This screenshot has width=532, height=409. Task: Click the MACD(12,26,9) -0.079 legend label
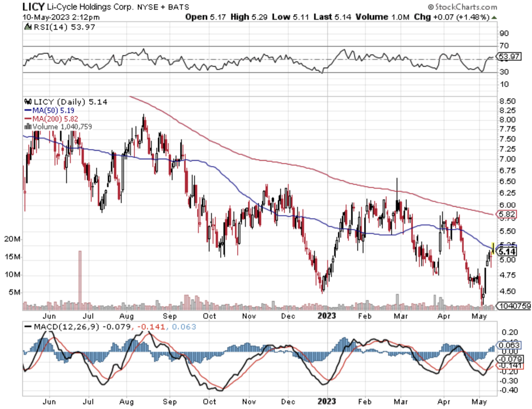pos(82,327)
